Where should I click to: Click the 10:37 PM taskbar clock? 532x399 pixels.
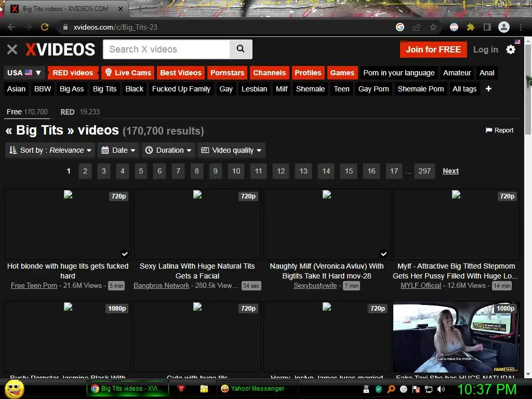tap(487, 389)
